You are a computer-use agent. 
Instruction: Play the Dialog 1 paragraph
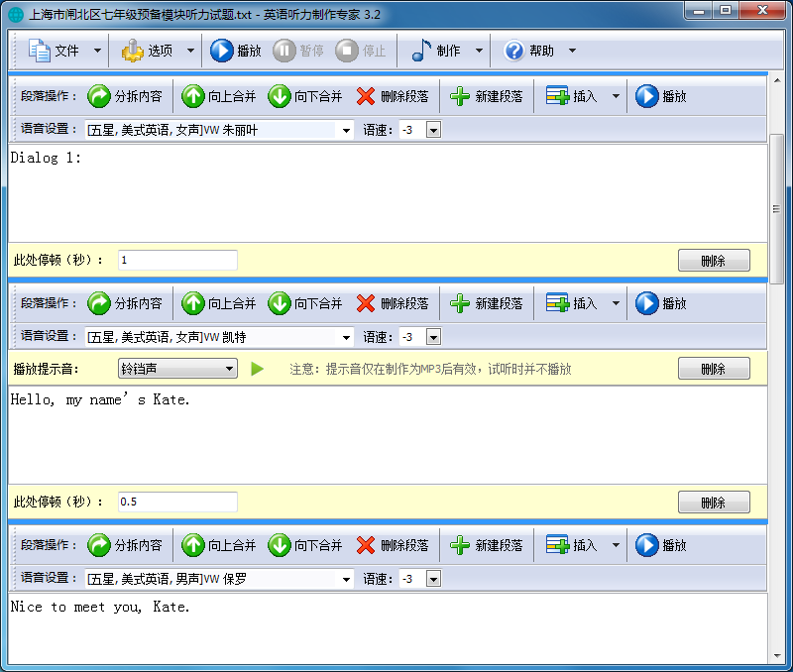(x=661, y=96)
